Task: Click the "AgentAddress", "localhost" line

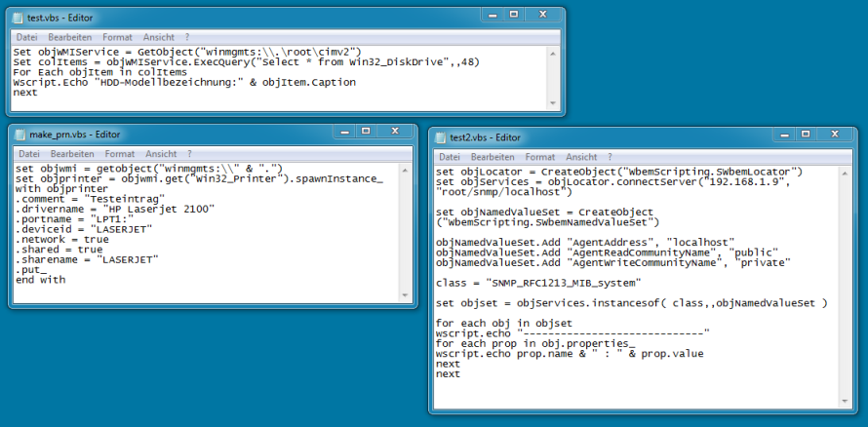Action: tap(585, 243)
